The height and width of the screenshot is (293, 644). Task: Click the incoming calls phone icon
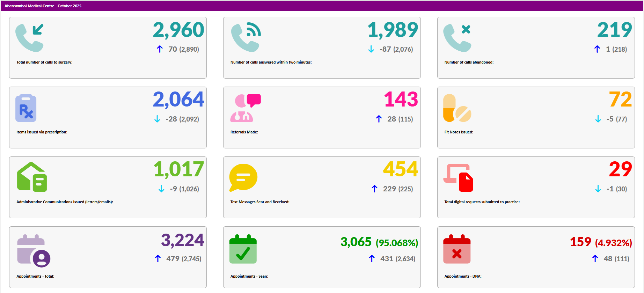[30, 38]
